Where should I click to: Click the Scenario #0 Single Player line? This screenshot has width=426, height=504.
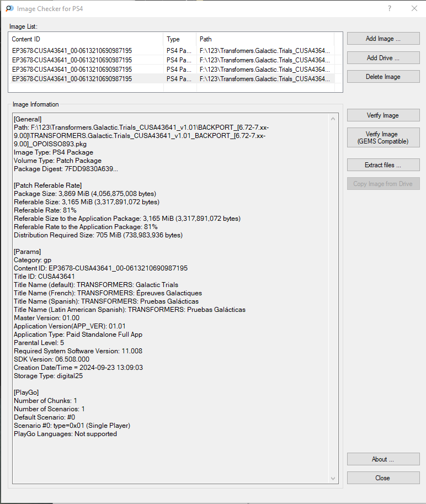click(x=72, y=426)
